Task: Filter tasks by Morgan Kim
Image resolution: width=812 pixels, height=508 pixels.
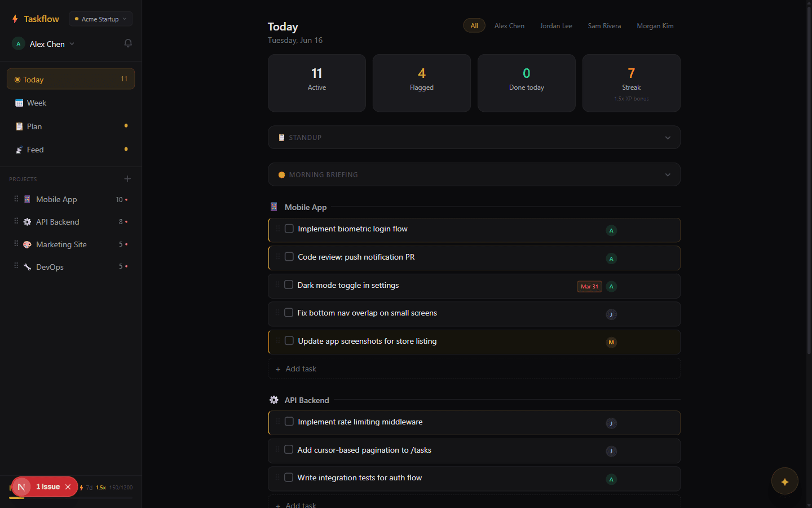Action: coord(655,25)
